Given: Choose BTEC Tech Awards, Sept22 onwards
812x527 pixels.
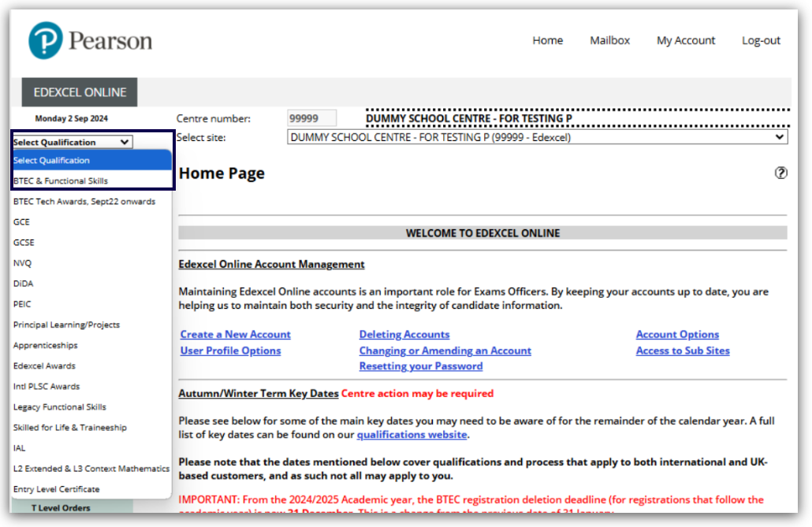Looking at the screenshot, I should (92, 202).
